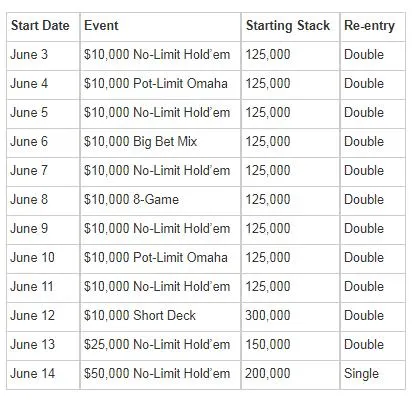Select the $10,000 Pot-Limit Omaha cell for June 4
The width and height of the screenshot is (418, 411).
160,85
